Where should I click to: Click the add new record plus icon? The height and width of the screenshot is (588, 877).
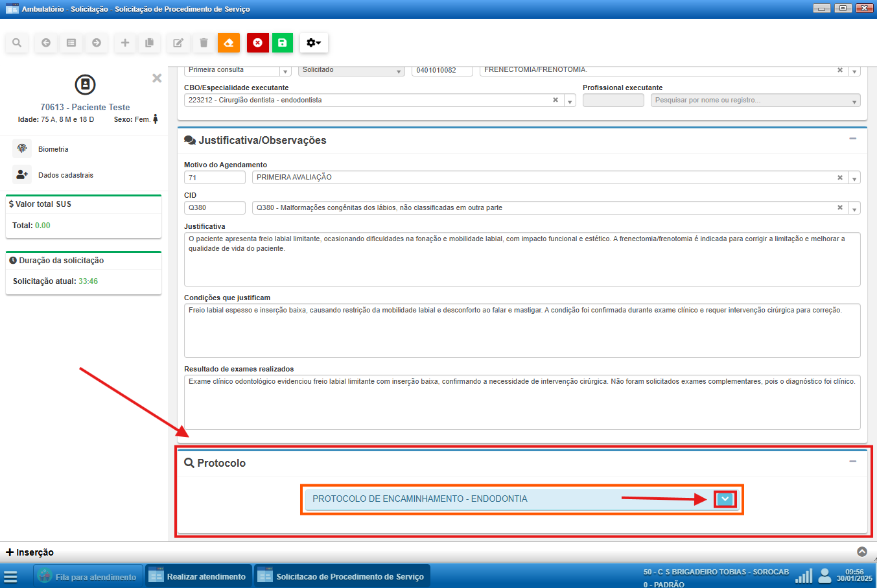[125, 43]
